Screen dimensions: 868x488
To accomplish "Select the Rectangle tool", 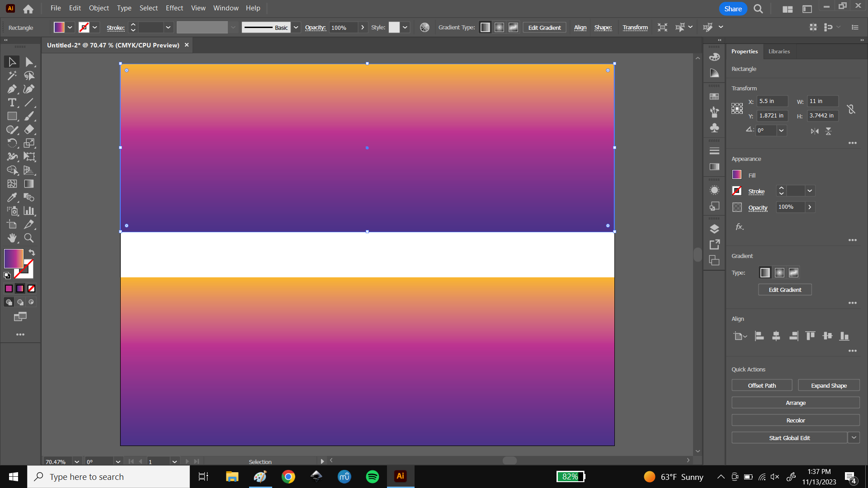I will click(x=12, y=116).
